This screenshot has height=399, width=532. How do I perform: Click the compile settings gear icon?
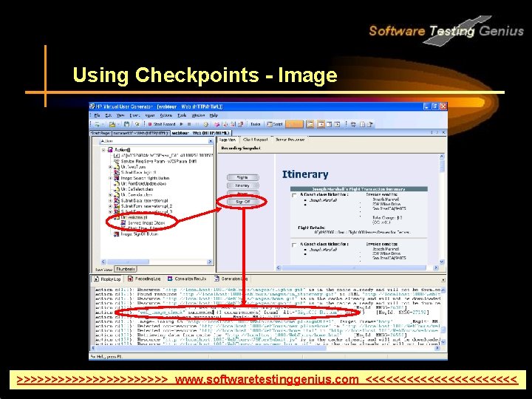205,125
